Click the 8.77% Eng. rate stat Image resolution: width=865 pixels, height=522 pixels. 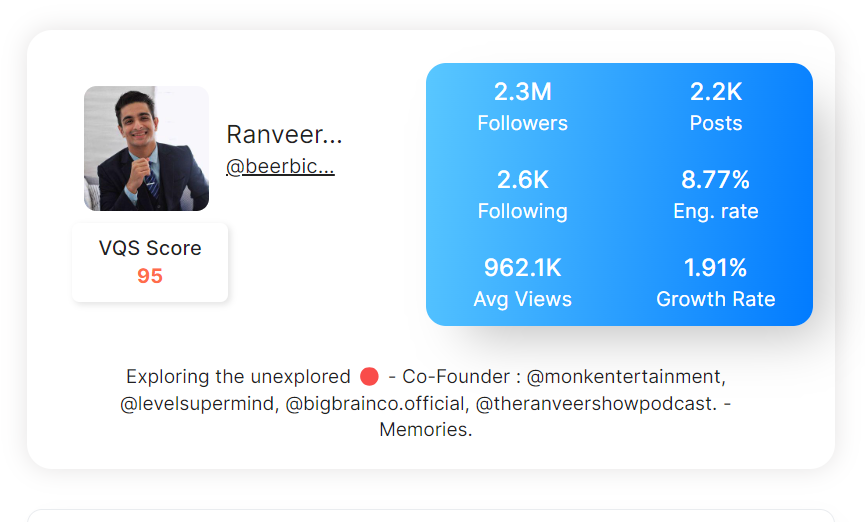[716, 195]
